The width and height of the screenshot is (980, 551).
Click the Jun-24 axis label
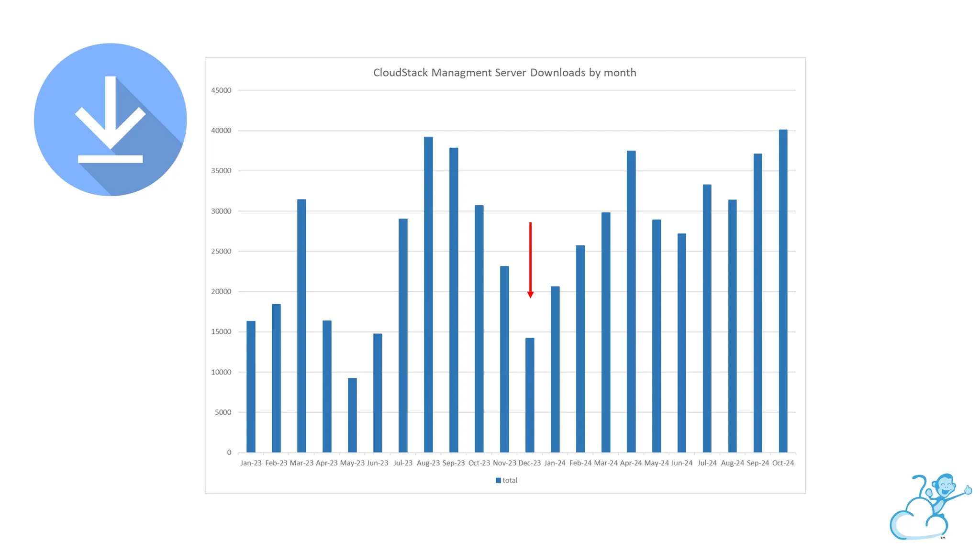681,463
